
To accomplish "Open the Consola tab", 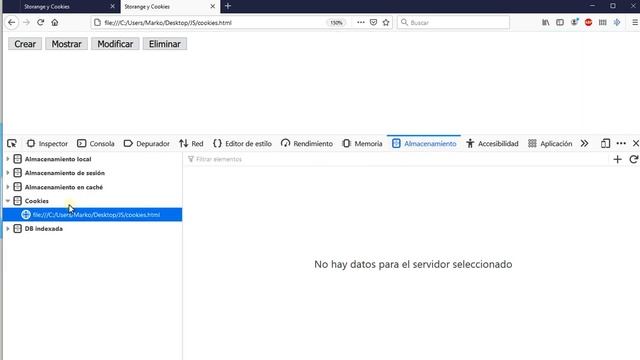I will (x=96, y=143).
